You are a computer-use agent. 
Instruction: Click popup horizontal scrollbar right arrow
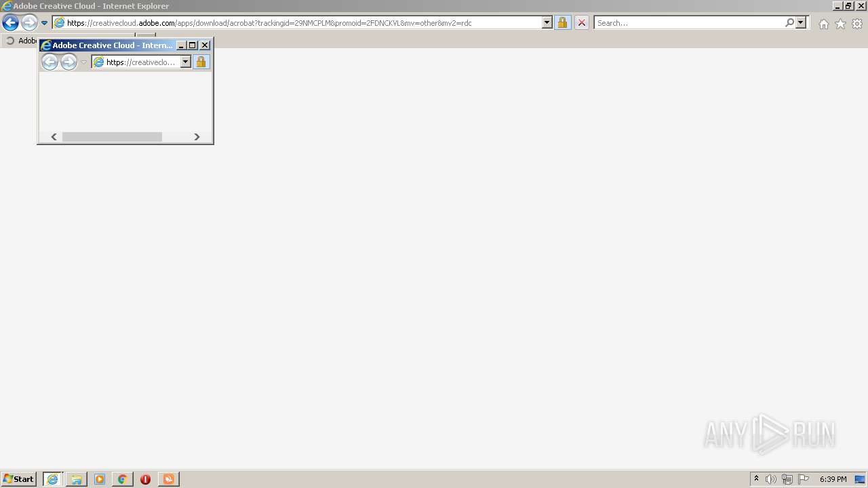tap(197, 137)
